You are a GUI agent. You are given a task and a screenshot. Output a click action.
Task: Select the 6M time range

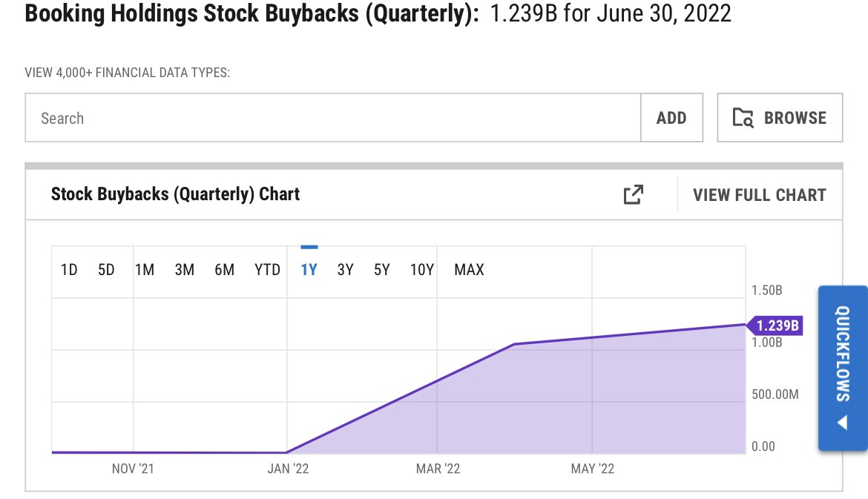224,270
